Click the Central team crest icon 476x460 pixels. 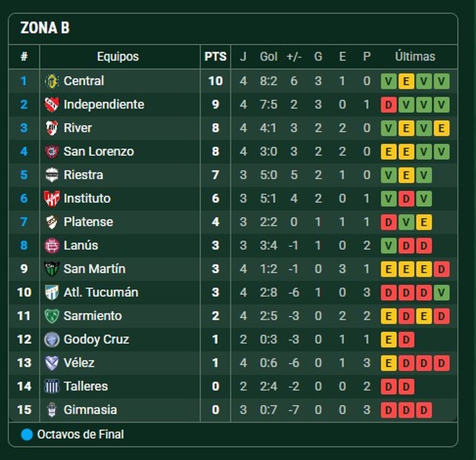click(52, 81)
